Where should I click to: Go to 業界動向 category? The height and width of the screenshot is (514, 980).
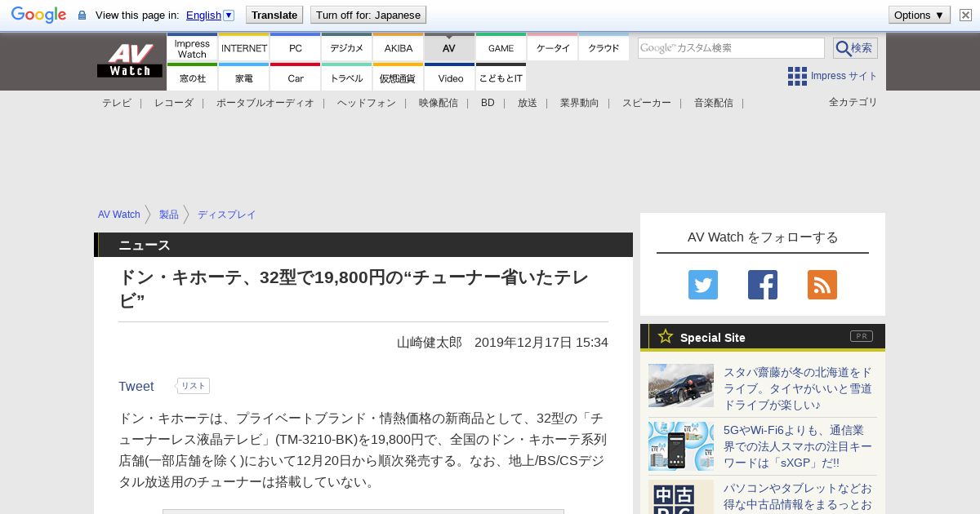[x=580, y=103]
